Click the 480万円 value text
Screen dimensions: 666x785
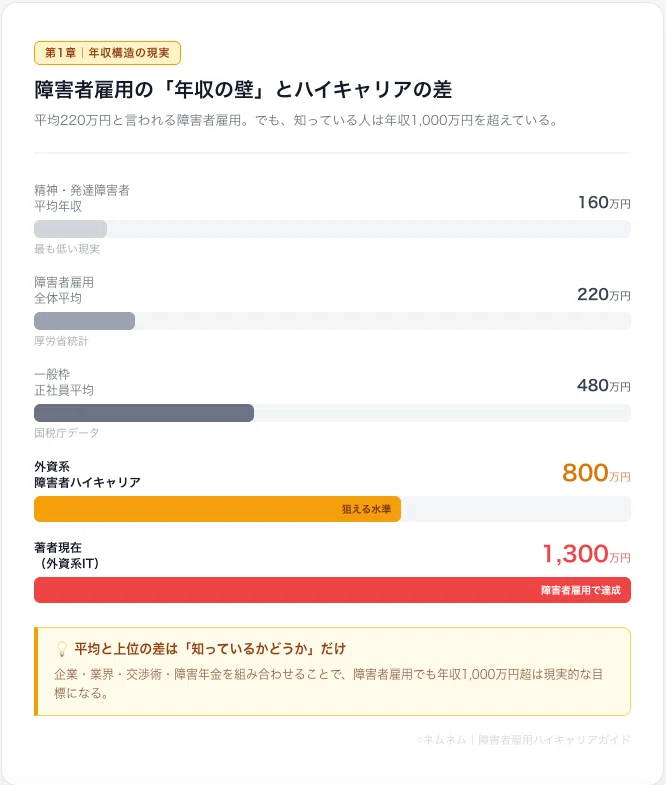tap(603, 385)
